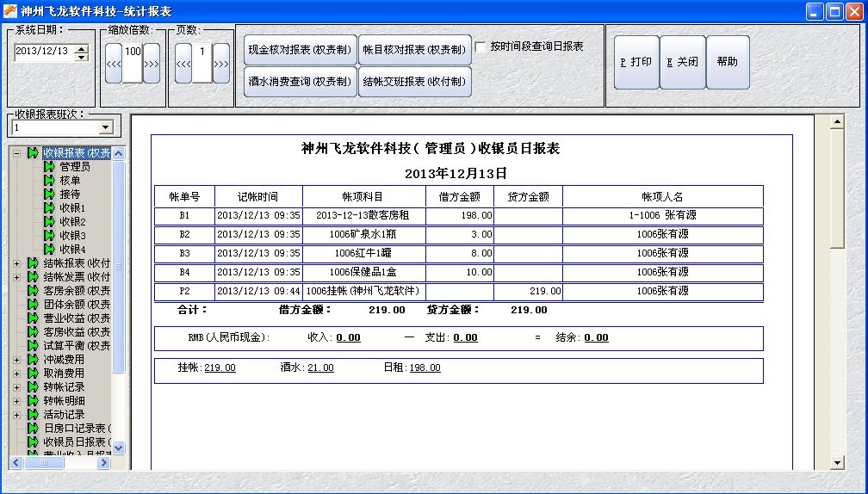Viewport: 868px width, 494px height.
Task: Expand the 结帐报表 tree node
Action: 16,264
